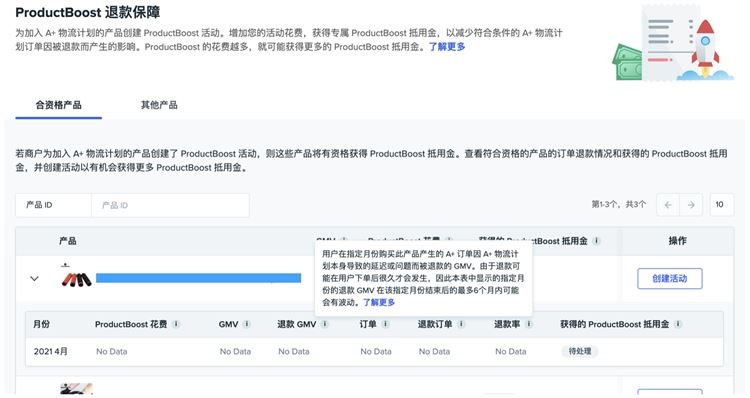Click the info icon beside 退款 GMV
Screen dimensions: 750x398
click(x=325, y=324)
